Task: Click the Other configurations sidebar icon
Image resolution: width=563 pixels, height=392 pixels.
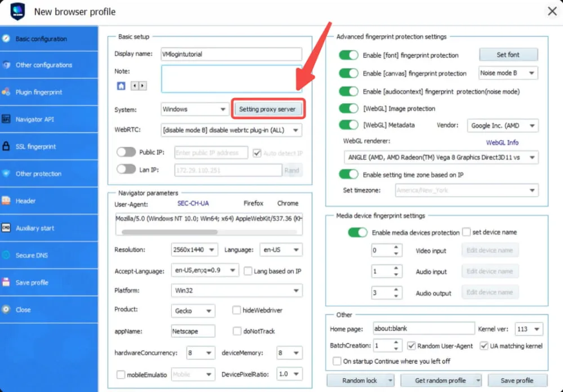Action: 6,65
